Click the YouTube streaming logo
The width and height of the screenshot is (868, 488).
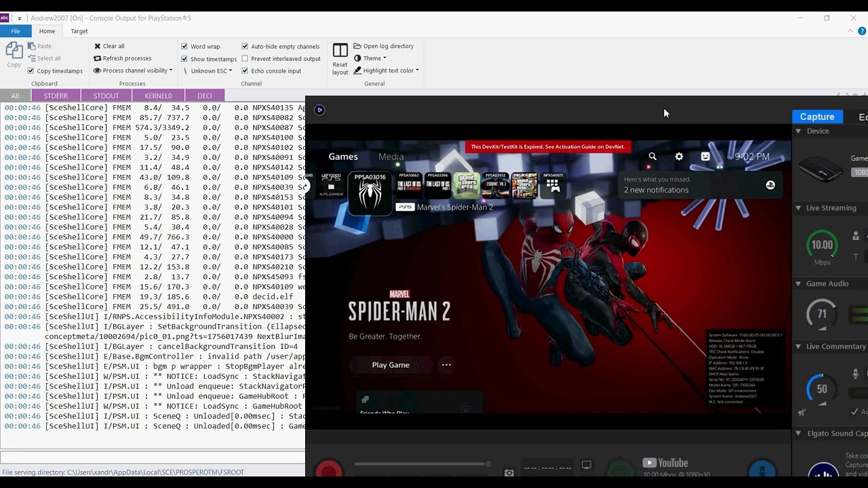(x=665, y=463)
